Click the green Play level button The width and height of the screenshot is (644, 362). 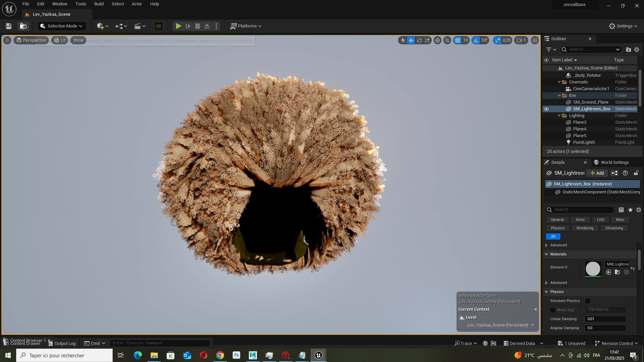point(178,26)
